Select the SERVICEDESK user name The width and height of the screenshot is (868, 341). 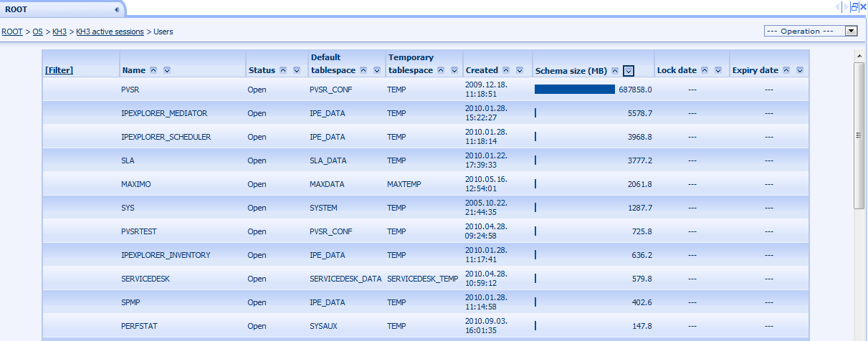[x=146, y=279]
